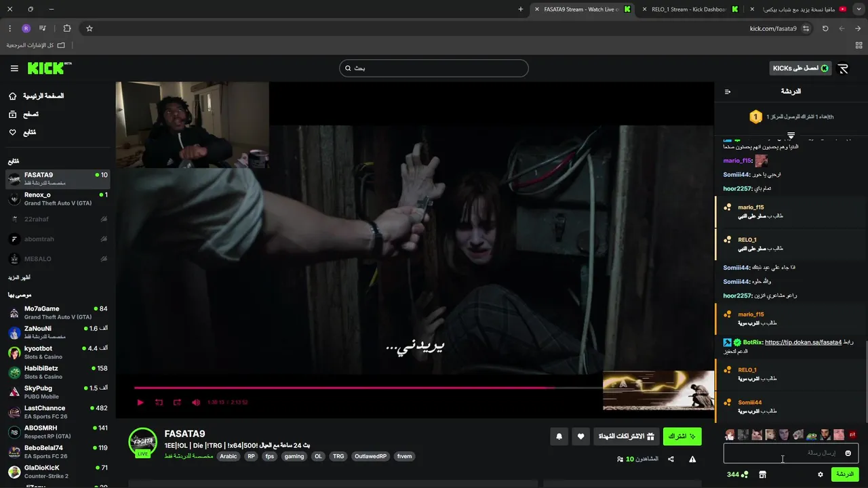Open recommended channel ABOSMRH
The image size is (868, 488).
tap(58, 432)
